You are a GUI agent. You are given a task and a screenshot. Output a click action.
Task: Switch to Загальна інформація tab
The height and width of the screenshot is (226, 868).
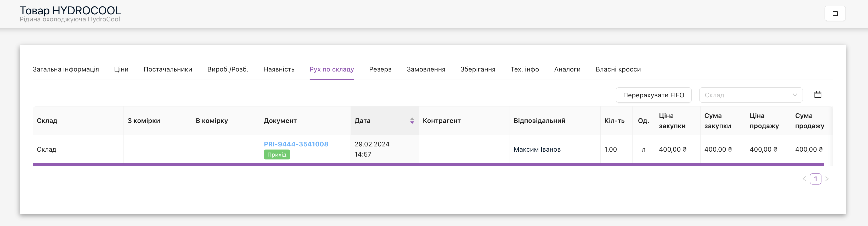click(66, 69)
